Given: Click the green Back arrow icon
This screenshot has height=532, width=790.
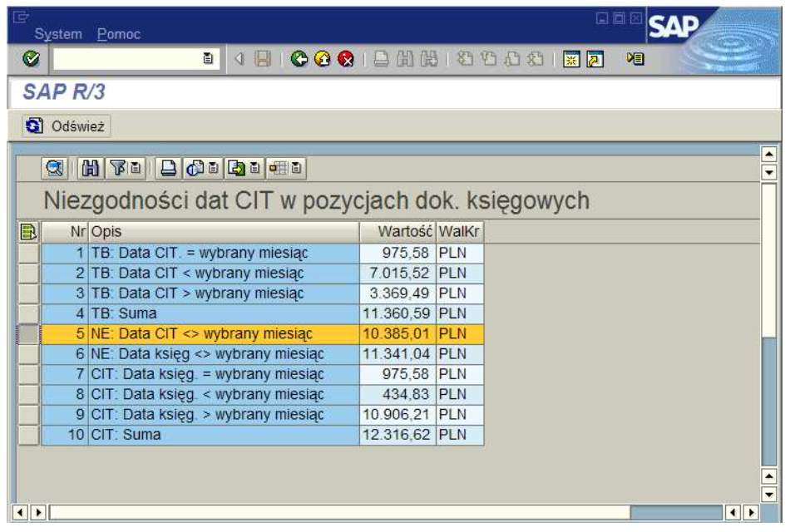Looking at the screenshot, I should (299, 60).
